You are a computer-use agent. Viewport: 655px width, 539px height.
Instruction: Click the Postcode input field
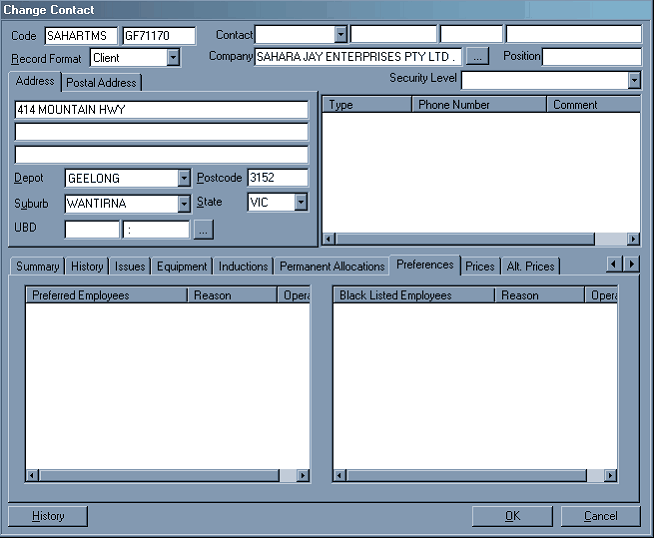(277, 178)
